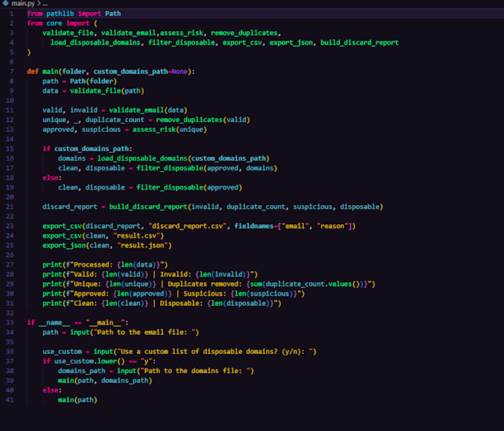Click 'Path(folder)' call on line 8
Screen dimensions: 504x431
point(93,81)
